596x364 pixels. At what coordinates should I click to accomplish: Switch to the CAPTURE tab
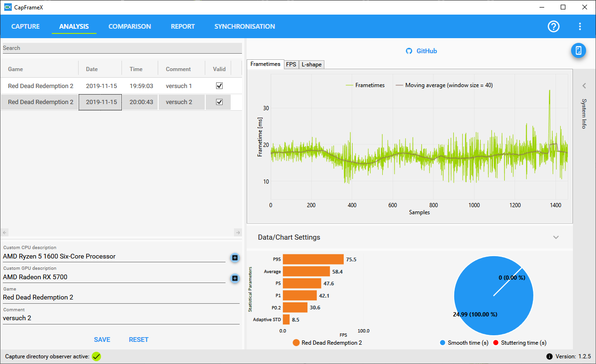25,26
